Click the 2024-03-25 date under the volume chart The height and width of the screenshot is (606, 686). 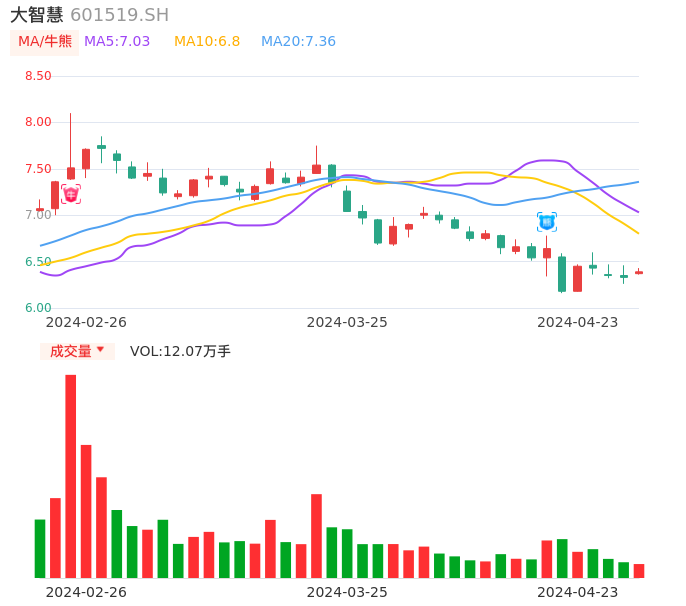pos(347,592)
